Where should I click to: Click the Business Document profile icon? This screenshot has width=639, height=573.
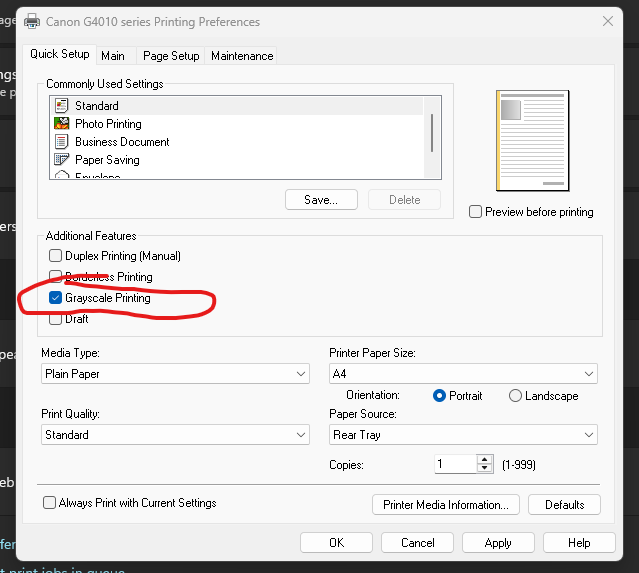(62, 141)
